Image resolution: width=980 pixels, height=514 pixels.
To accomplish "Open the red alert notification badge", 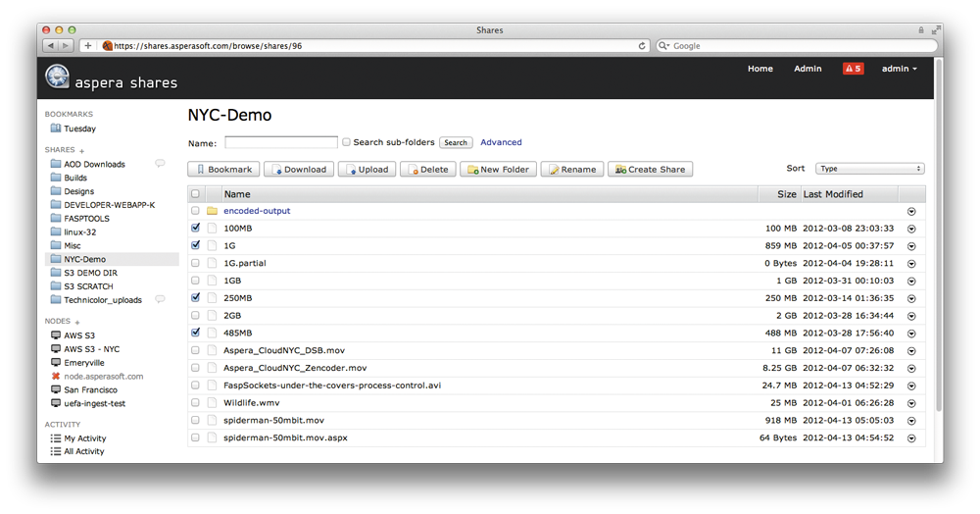I will pyautogui.click(x=853, y=69).
